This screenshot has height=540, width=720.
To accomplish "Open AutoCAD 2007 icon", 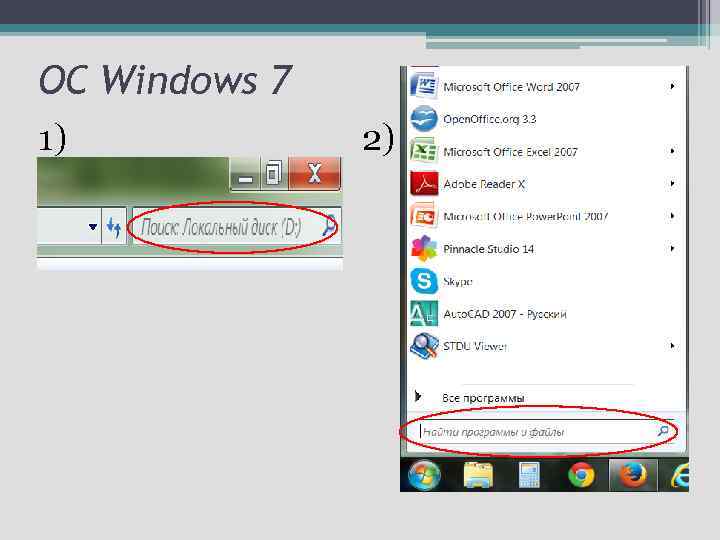I will [424, 314].
